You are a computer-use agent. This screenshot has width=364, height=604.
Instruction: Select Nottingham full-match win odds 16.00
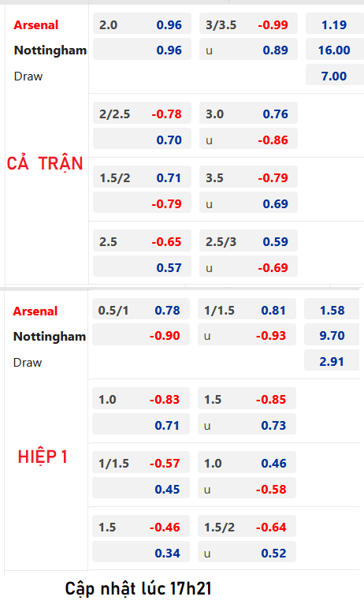(334, 50)
